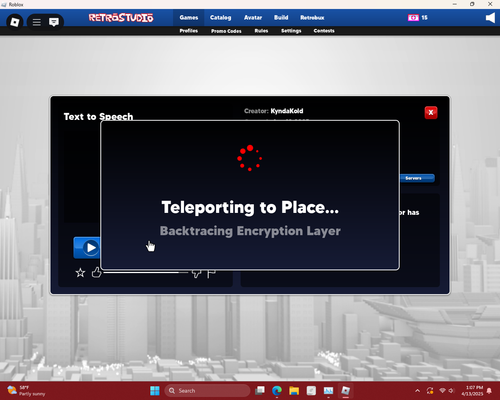Open the notifications bell icon
Viewport: 500px width, 400px height.
(x=489, y=391)
